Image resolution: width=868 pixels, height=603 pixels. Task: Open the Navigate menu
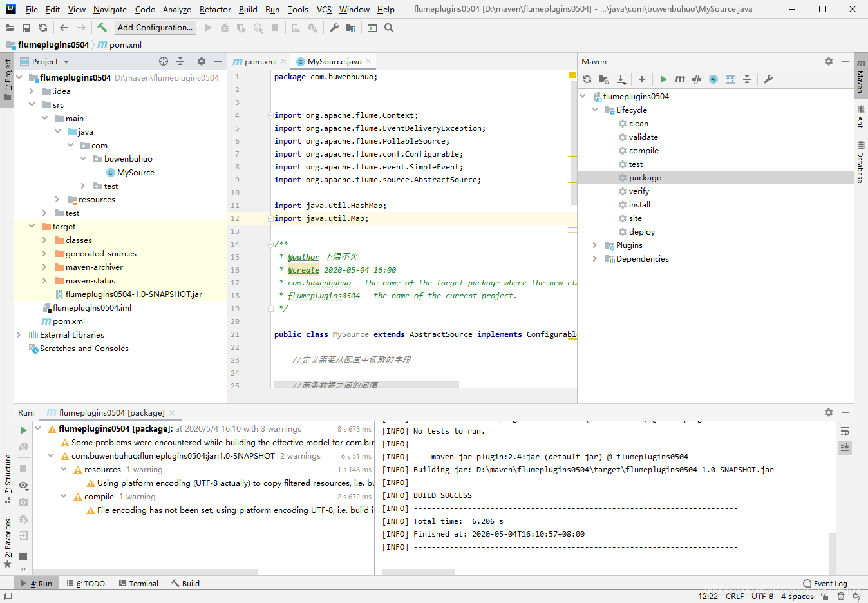pos(109,9)
